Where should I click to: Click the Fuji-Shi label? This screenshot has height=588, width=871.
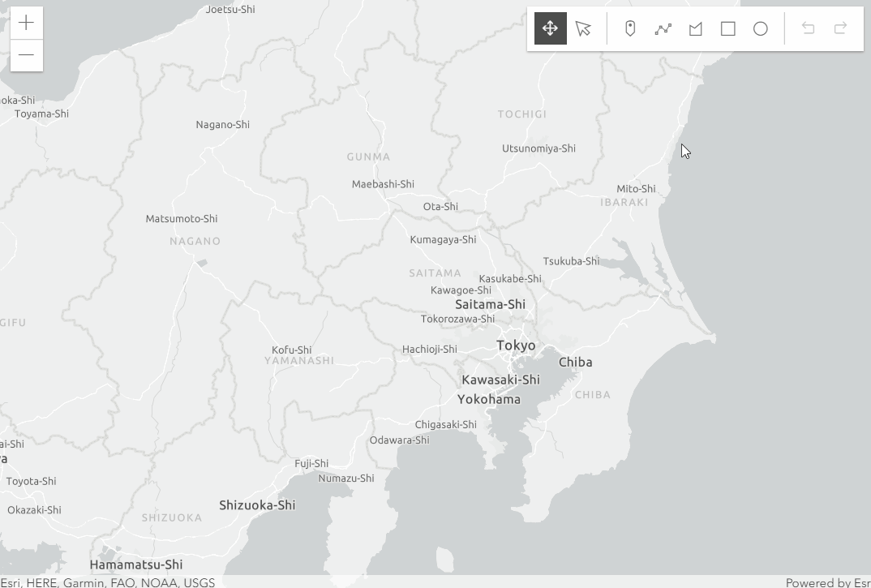(311, 464)
